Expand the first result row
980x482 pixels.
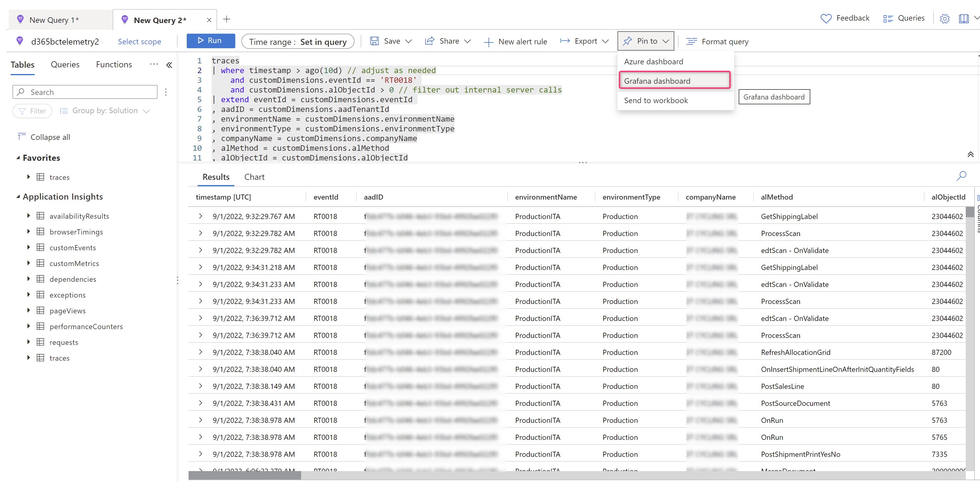click(200, 216)
